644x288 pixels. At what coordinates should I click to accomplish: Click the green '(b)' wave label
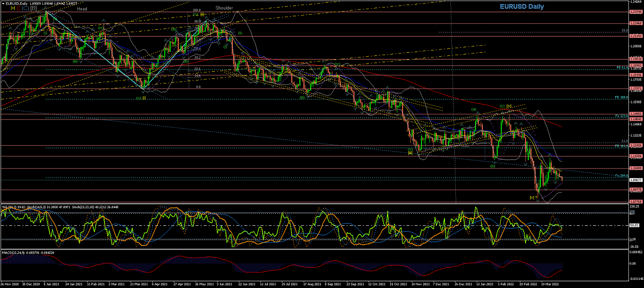pyautogui.click(x=493, y=166)
